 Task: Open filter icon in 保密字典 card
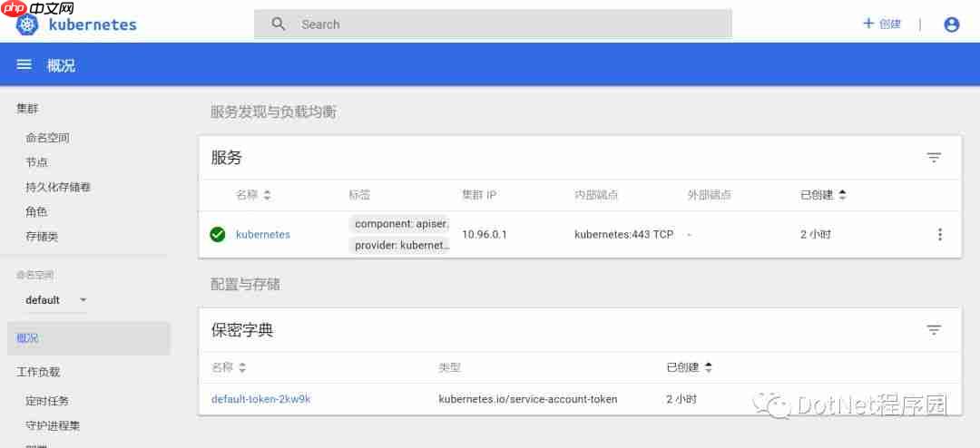934,330
